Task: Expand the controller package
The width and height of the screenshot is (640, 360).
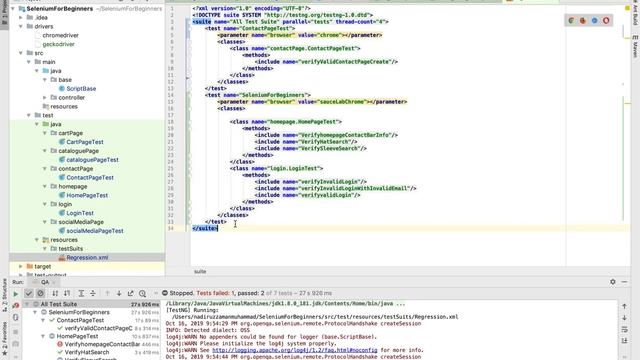Action: (45, 98)
